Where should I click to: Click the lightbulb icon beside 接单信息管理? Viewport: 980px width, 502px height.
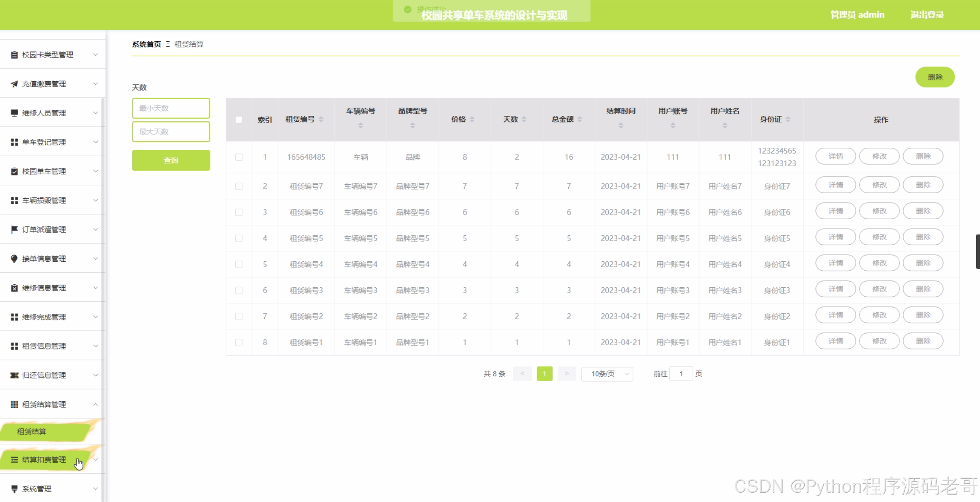click(14, 259)
